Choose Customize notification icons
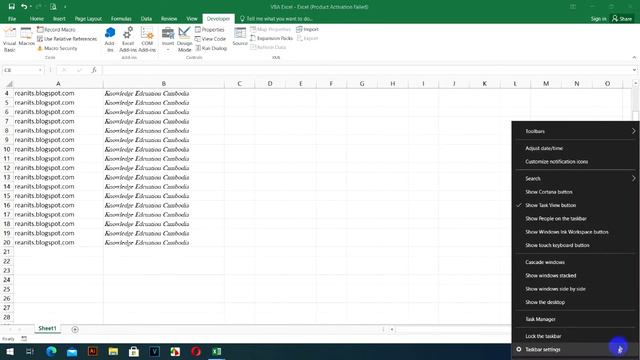The height and width of the screenshot is (360, 640). pos(576,162)
